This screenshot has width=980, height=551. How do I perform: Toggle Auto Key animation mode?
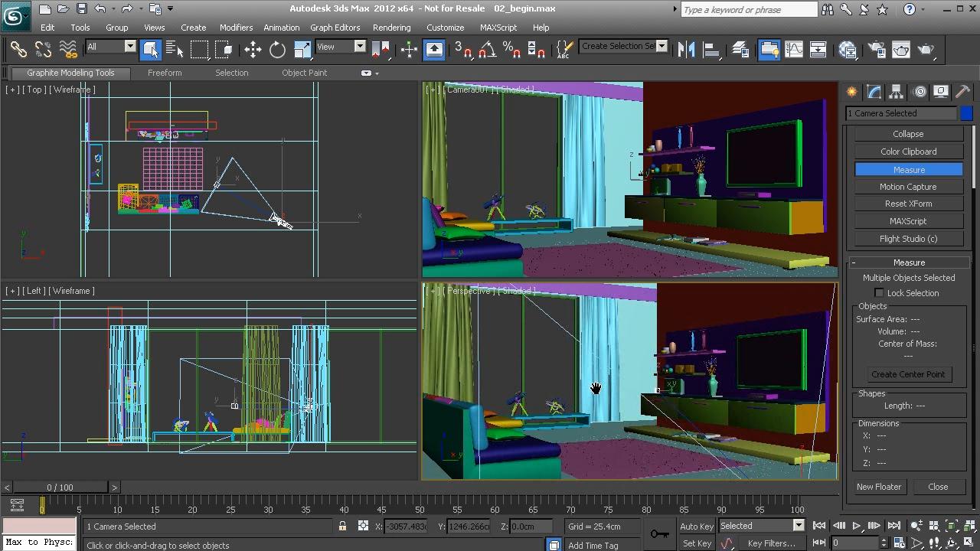(x=696, y=526)
